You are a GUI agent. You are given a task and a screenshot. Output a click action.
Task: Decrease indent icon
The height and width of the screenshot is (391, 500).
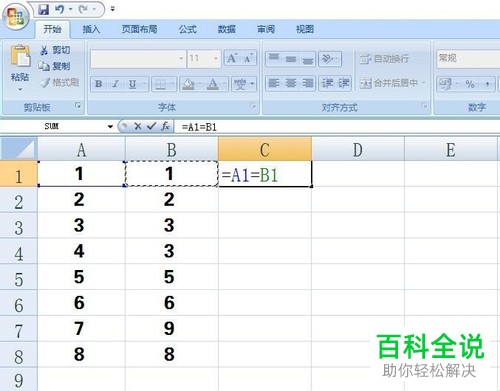[327, 83]
